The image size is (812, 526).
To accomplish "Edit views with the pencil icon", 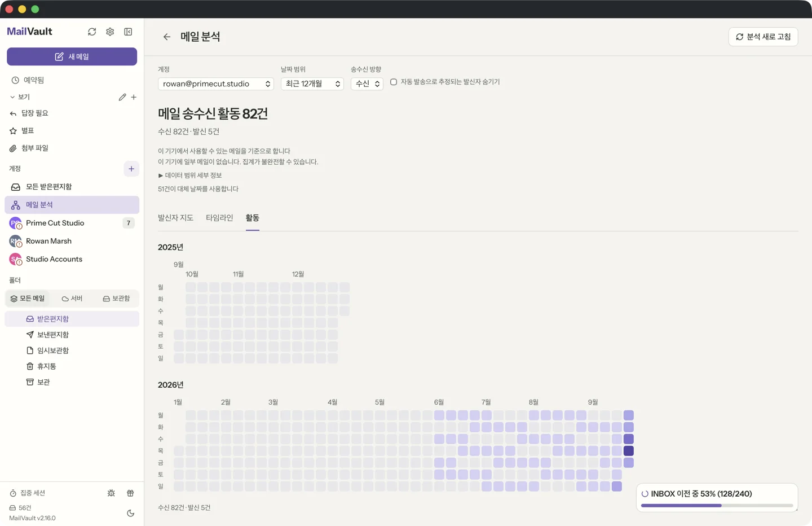I will [x=122, y=97].
